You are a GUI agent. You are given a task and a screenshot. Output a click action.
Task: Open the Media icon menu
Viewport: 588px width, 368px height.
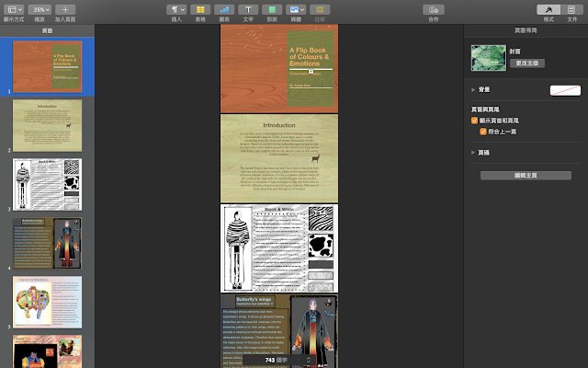click(296, 10)
